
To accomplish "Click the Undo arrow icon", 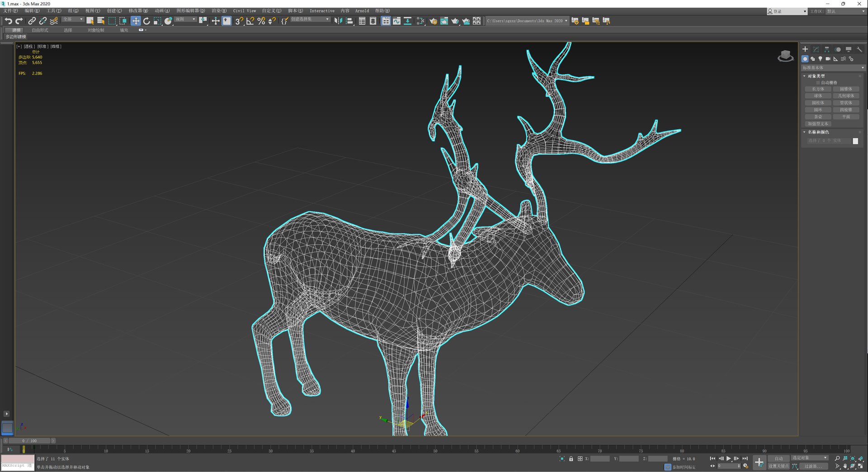I will click(8, 21).
